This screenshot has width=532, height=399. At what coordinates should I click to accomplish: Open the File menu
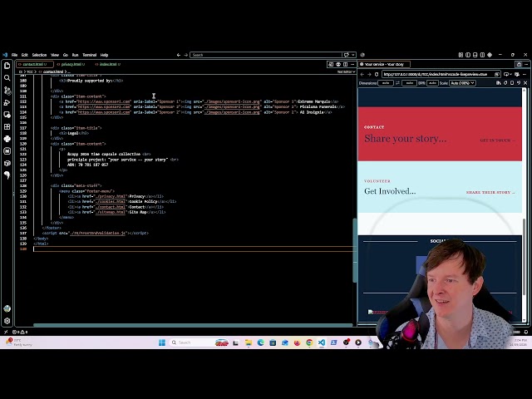pos(15,55)
